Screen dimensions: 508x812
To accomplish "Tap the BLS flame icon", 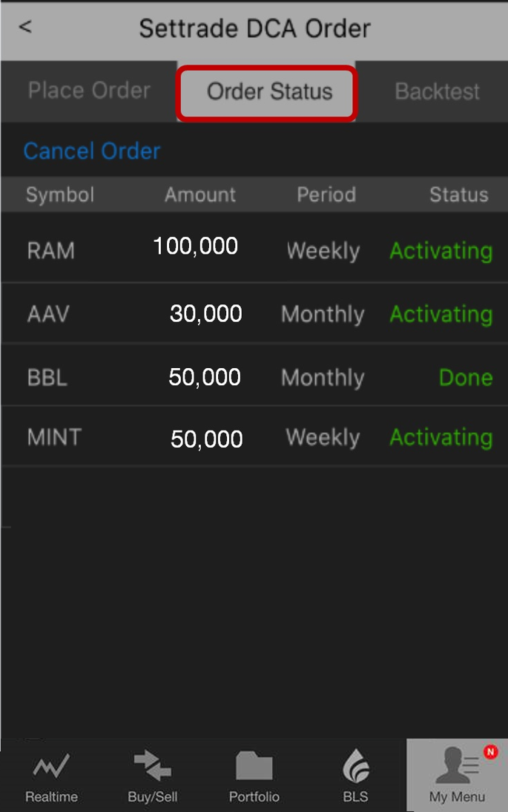I will click(356, 767).
